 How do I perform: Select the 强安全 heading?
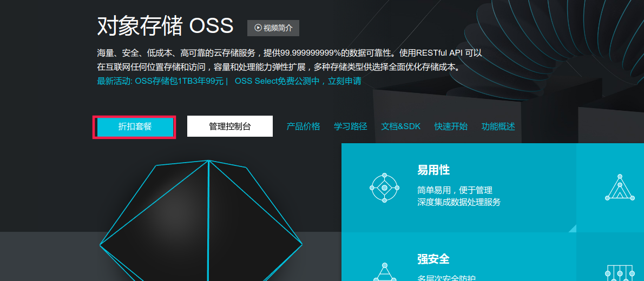click(x=433, y=259)
